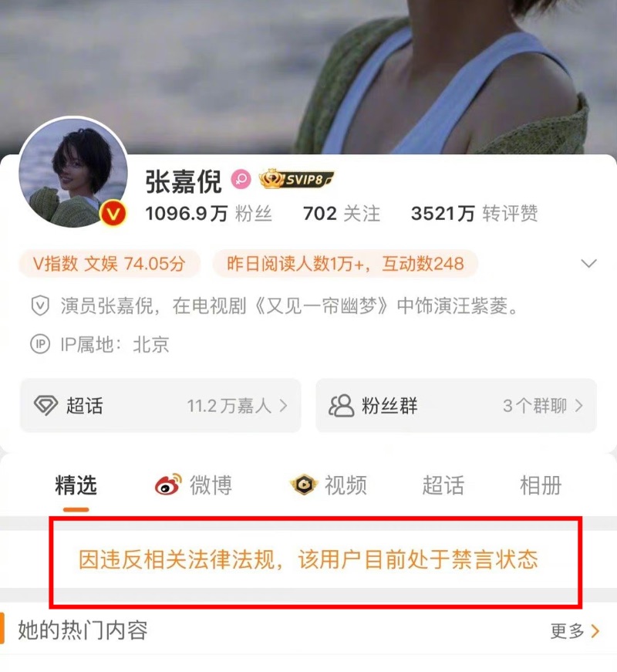Image resolution: width=617 pixels, height=672 pixels.
Task: Open 超话 11.2万嘉人 arrow
Action: coord(283,405)
